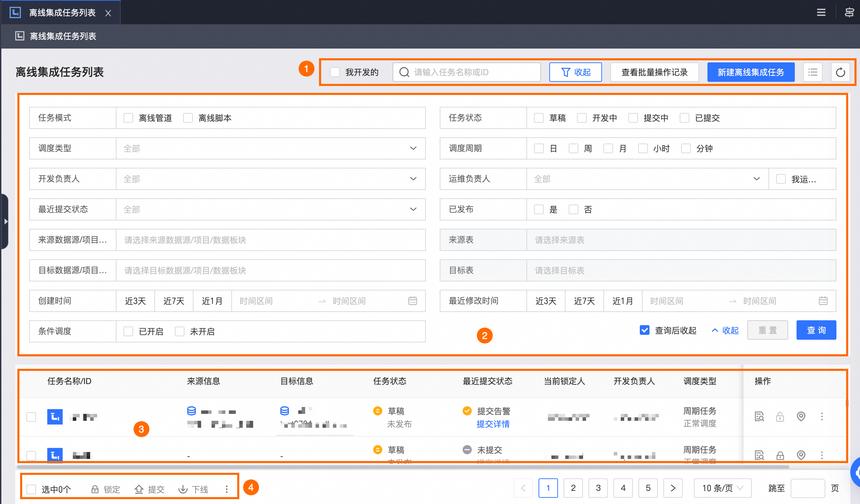Viewport: 860px width, 504px height.
Task: Open the 调度类型 dropdown
Action: click(270, 148)
